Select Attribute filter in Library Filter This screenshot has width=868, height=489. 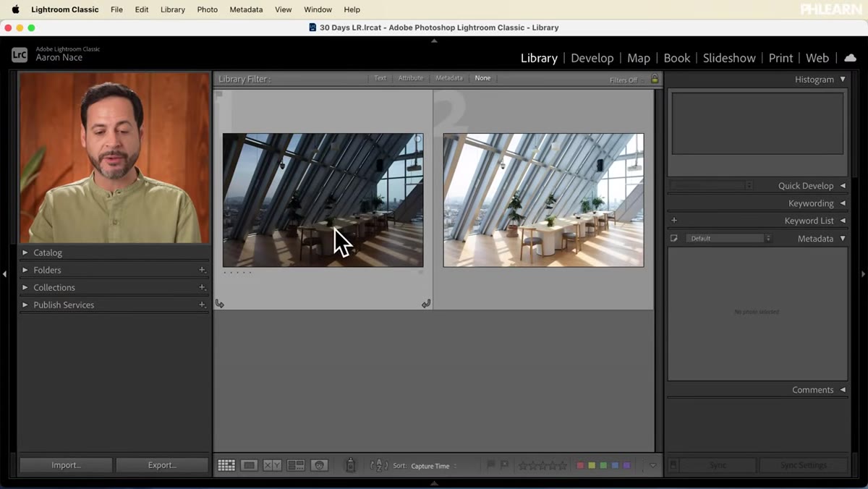pos(410,78)
